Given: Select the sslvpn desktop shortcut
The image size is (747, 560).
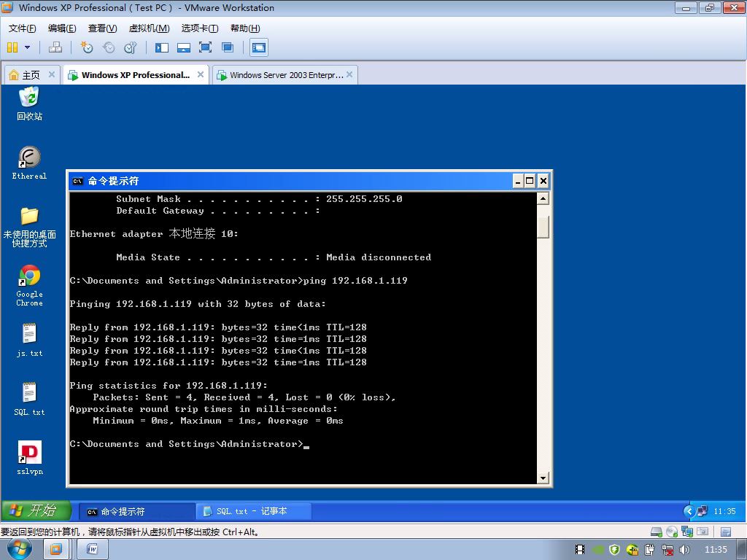Looking at the screenshot, I should coord(29,458).
